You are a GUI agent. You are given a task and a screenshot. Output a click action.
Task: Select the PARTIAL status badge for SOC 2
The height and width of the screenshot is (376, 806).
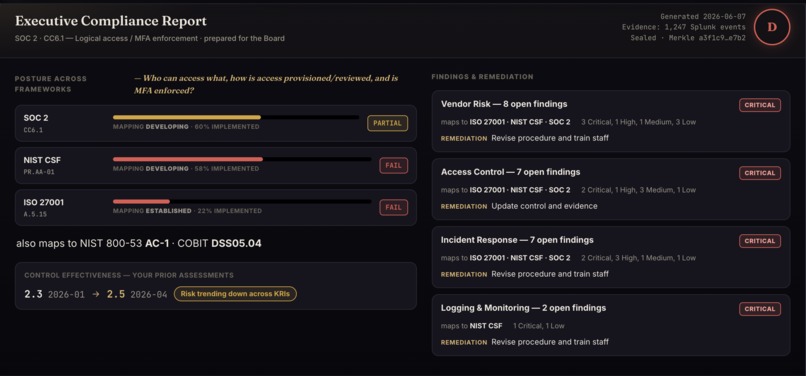(387, 123)
